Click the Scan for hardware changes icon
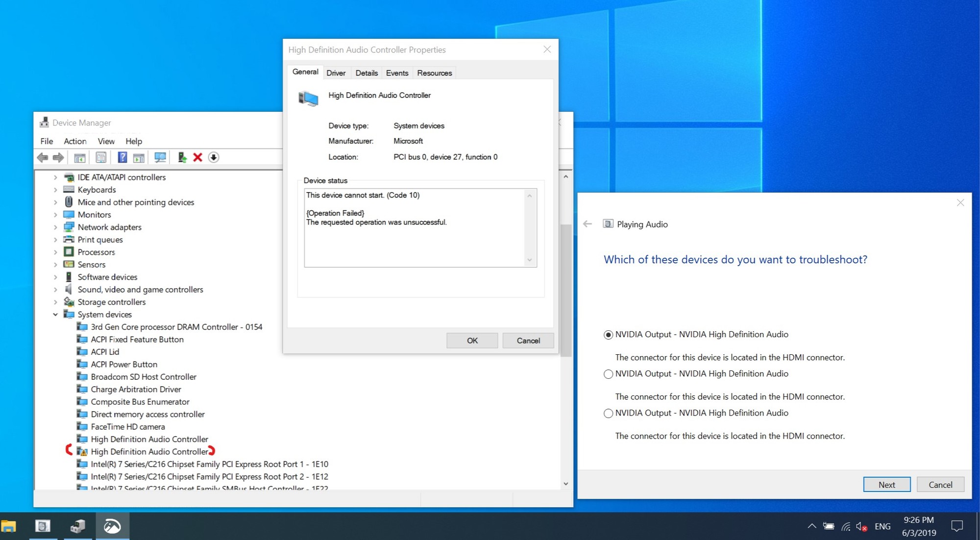Image resolution: width=980 pixels, height=540 pixels. click(x=160, y=157)
